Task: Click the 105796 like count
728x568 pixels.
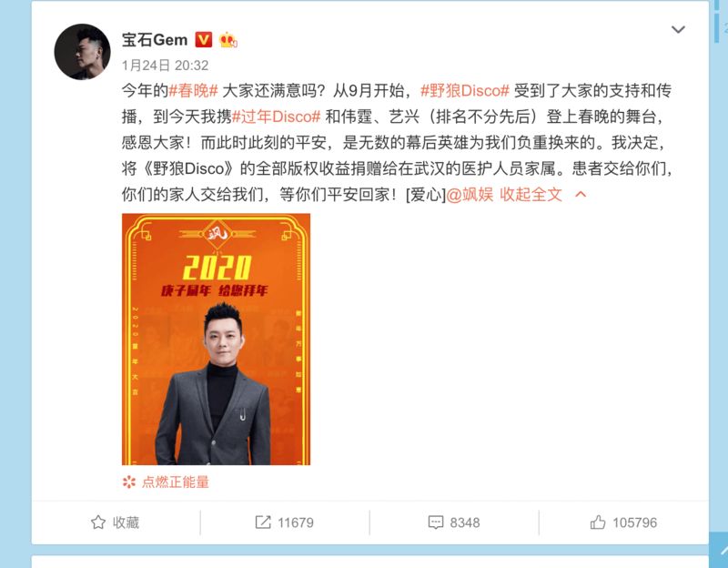Action: (634, 523)
